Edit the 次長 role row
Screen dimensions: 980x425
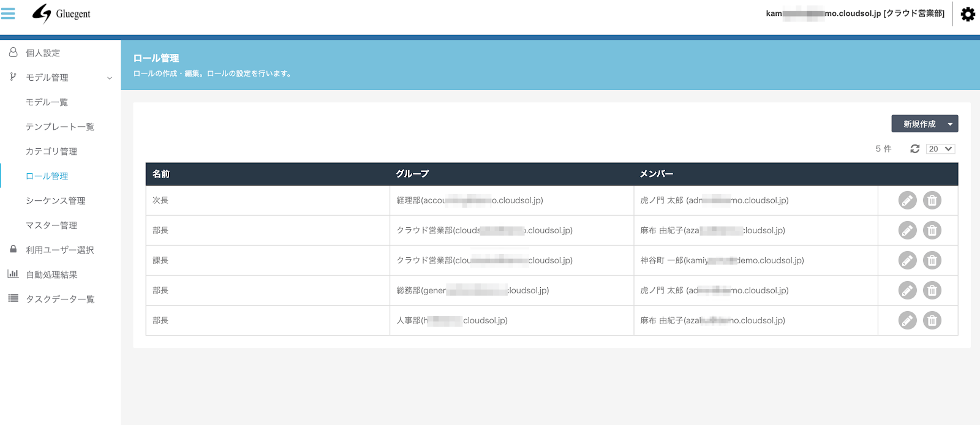908,200
